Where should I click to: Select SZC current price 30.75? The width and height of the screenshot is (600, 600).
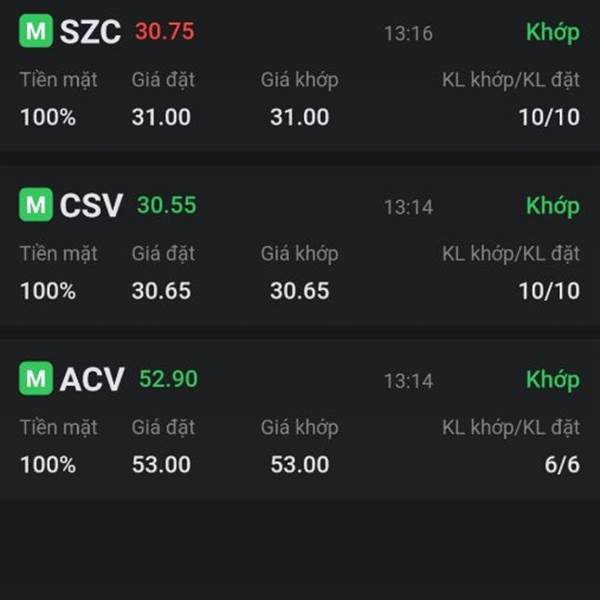(x=165, y=31)
